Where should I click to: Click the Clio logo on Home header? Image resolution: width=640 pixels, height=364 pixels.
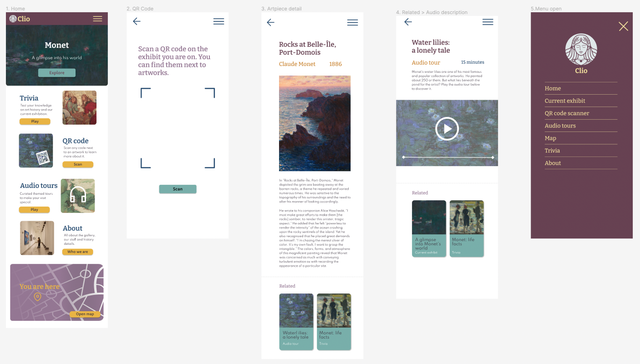click(20, 19)
